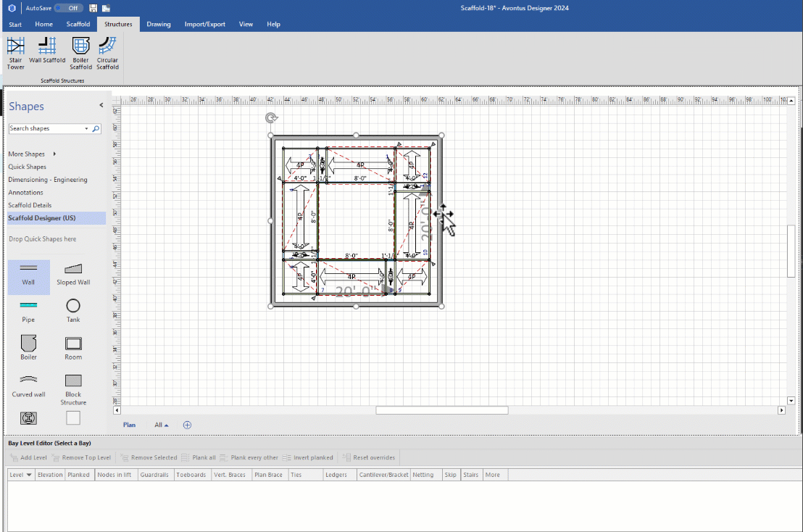The image size is (803, 532).
Task: Switch to the Import/Export tab
Action: (204, 24)
